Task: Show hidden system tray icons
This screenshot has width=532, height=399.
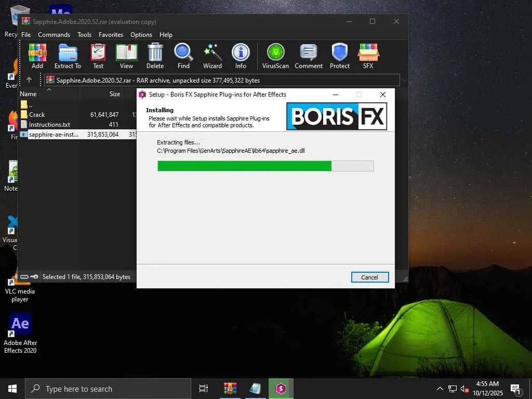Action: [x=440, y=389]
